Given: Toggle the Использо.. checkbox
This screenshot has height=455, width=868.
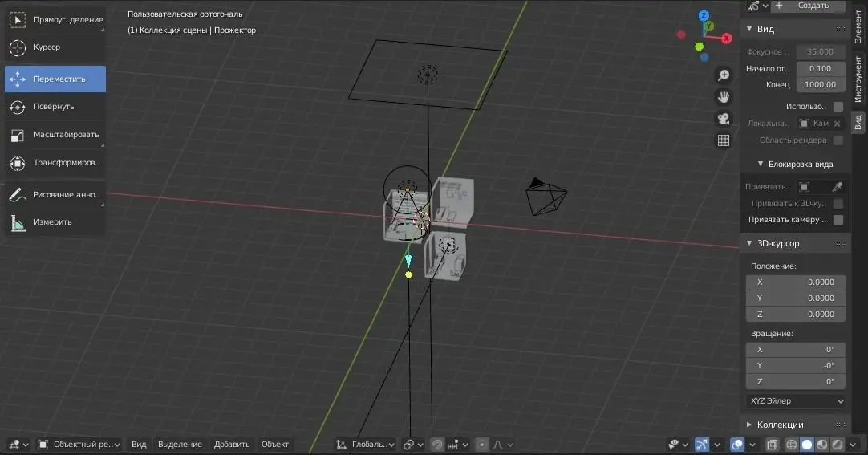Looking at the screenshot, I should tap(838, 106).
